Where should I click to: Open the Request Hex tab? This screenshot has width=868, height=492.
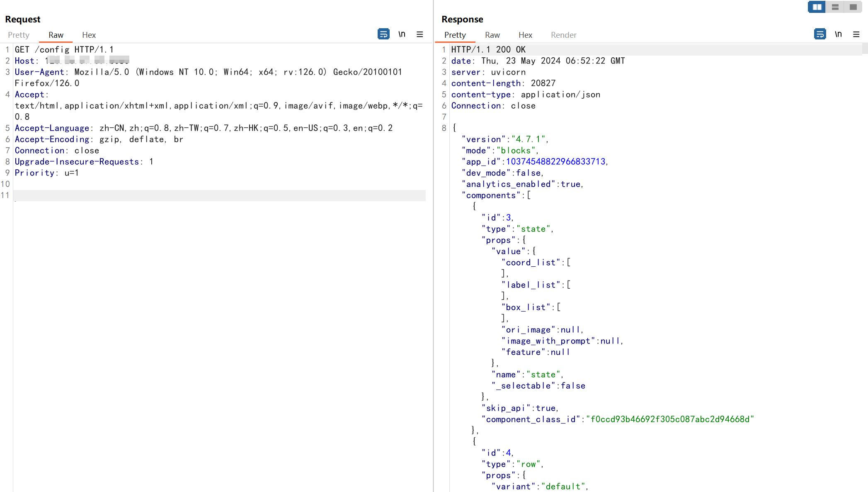(x=89, y=35)
